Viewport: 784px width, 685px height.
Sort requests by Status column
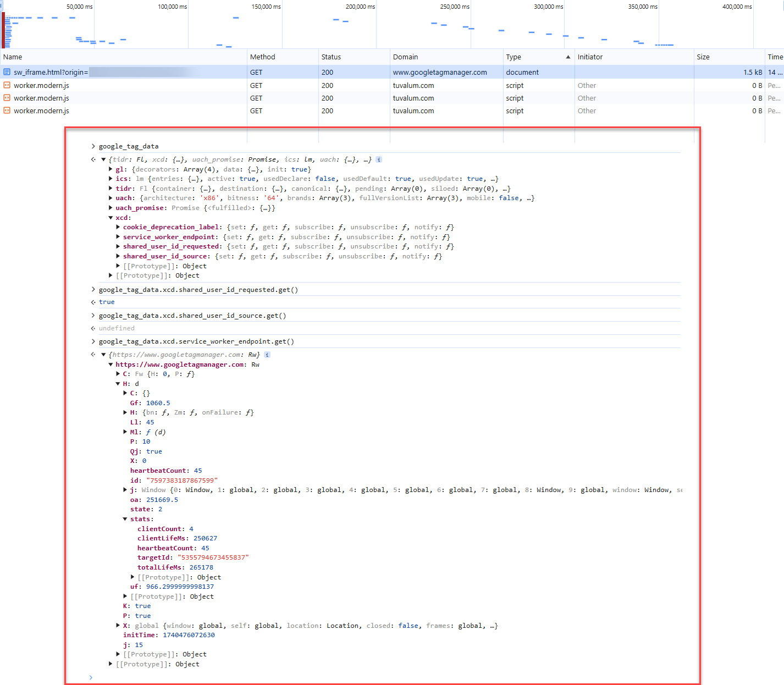point(354,57)
